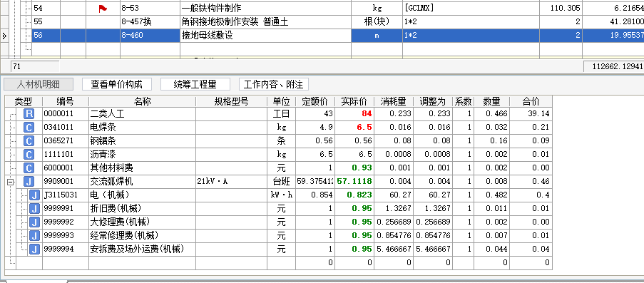Click the 合价 column header
The image size is (644, 283).
coord(531,101)
